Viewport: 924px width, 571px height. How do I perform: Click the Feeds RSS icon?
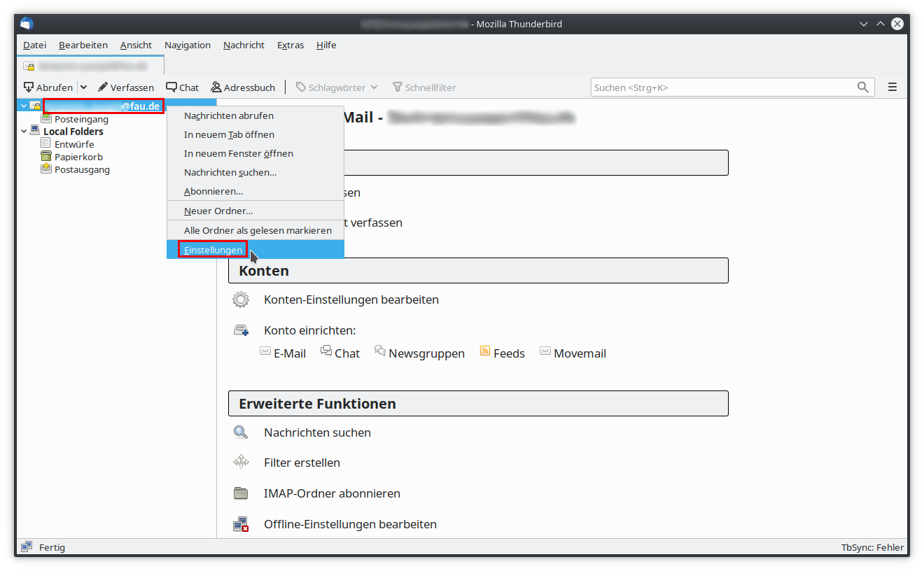click(x=485, y=352)
